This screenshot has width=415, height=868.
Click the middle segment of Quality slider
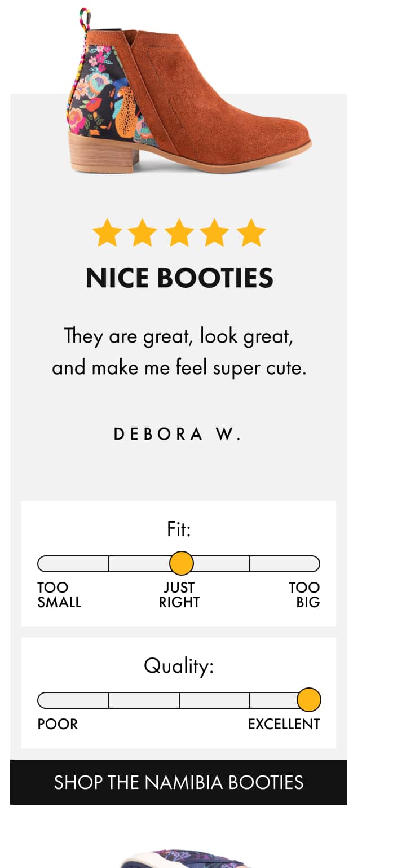[214, 700]
